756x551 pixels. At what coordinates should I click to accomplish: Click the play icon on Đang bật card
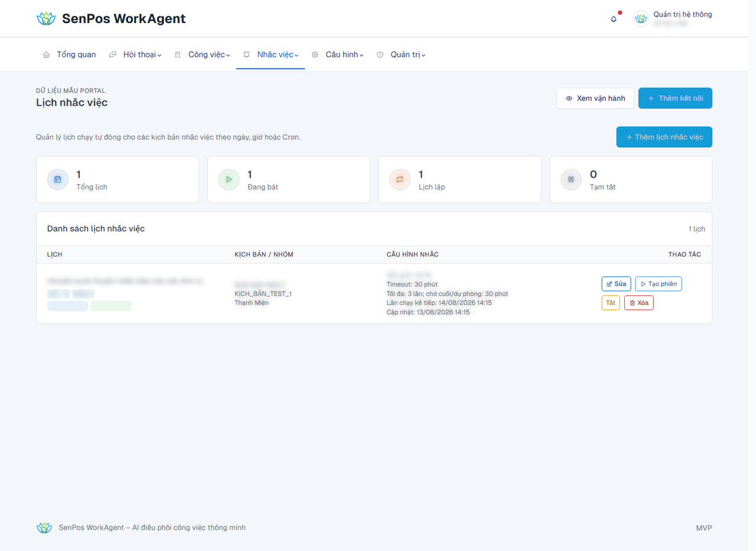(x=229, y=180)
